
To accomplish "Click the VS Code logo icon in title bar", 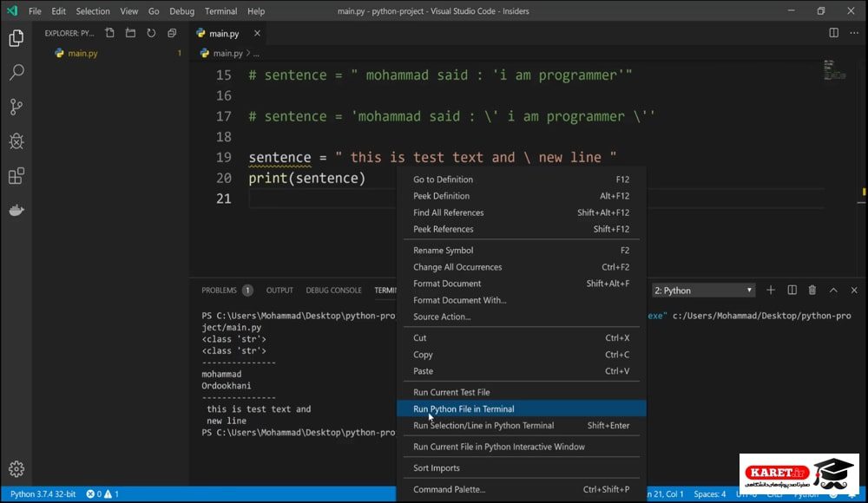I will tap(12, 11).
